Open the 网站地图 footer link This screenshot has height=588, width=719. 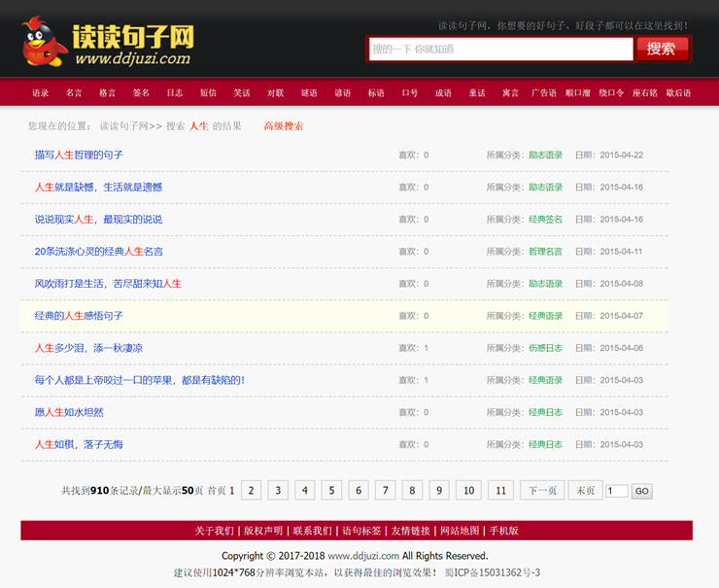point(460,531)
